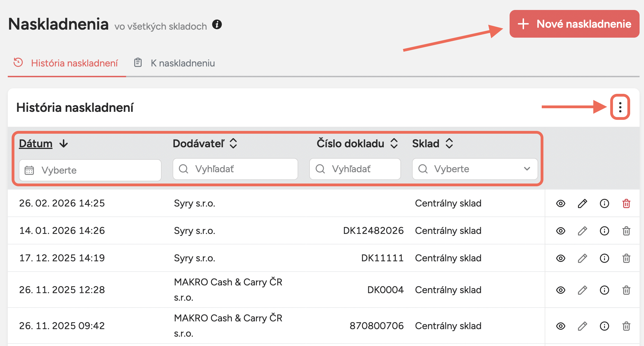Open info icon for 870800706 row
The width and height of the screenshot is (644, 346).
point(604,326)
